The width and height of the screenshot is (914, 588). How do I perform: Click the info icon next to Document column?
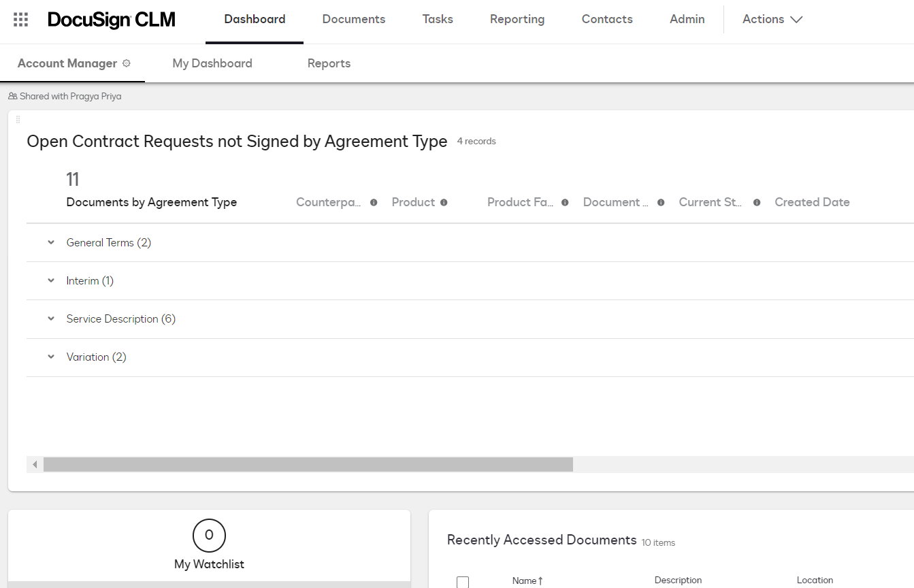pyautogui.click(x=660, y=202)
